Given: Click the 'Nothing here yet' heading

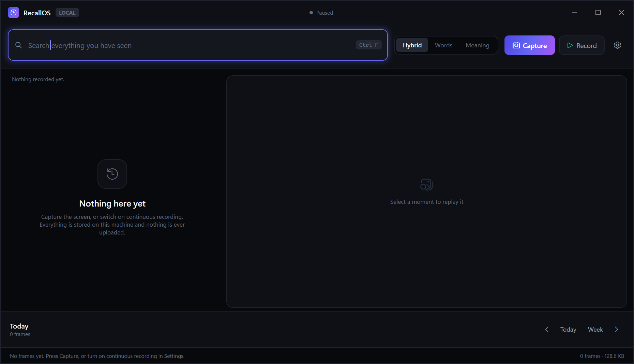Looking at the screenshot, I should coord(112,203).
